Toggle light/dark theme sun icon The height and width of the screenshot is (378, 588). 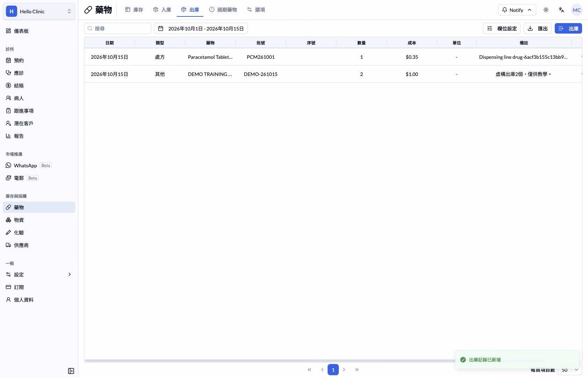(x=546, y=10)
